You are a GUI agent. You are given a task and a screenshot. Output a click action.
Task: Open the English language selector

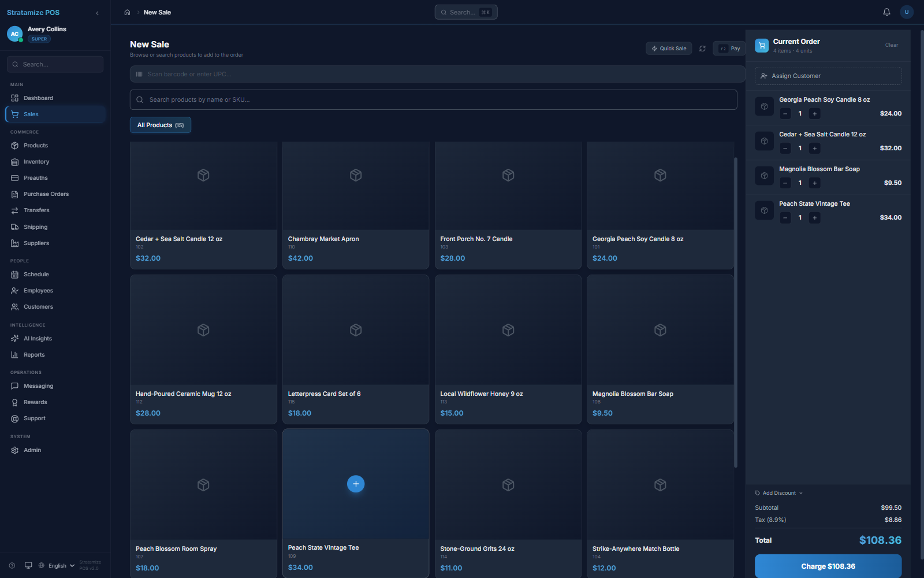[x=57, y=565]
